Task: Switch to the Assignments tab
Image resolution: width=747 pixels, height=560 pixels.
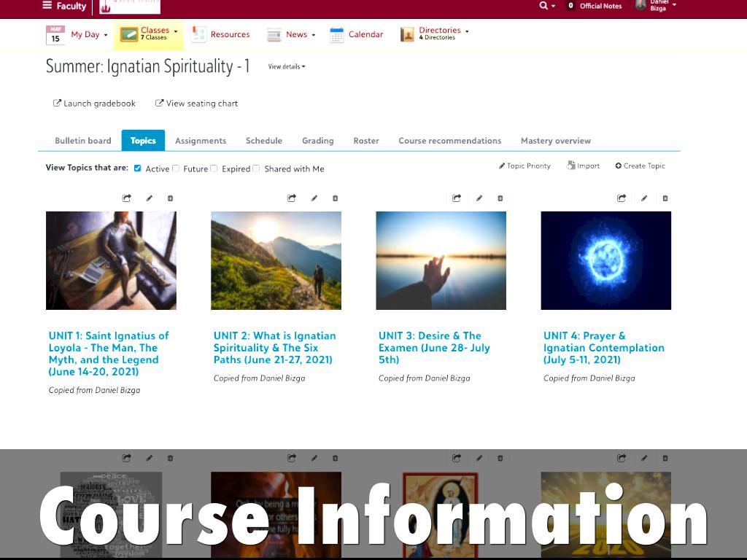Action: (x=200, y=141)
